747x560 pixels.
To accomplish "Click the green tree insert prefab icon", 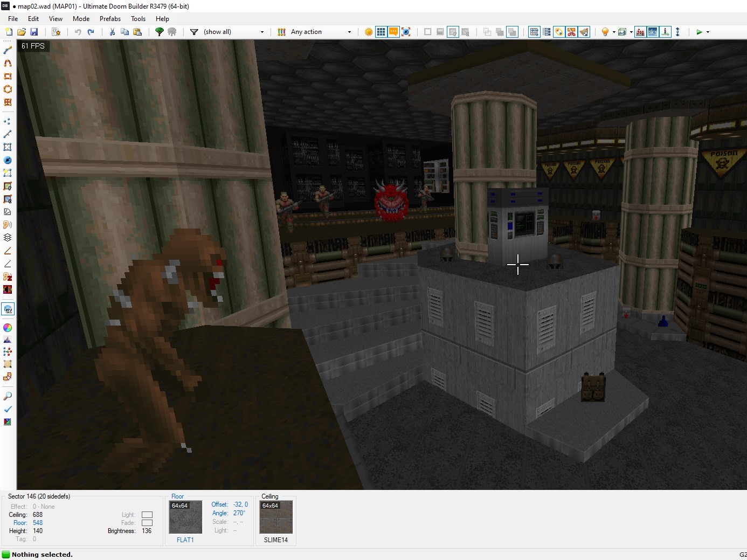I will tap(160, 32).
